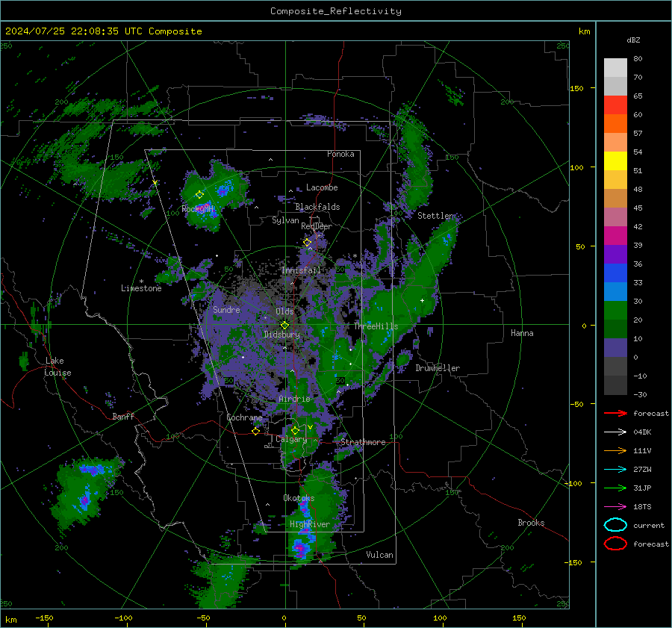
Task: Click the asterisk marker above Limestone
Action: [x=141, y=282]
